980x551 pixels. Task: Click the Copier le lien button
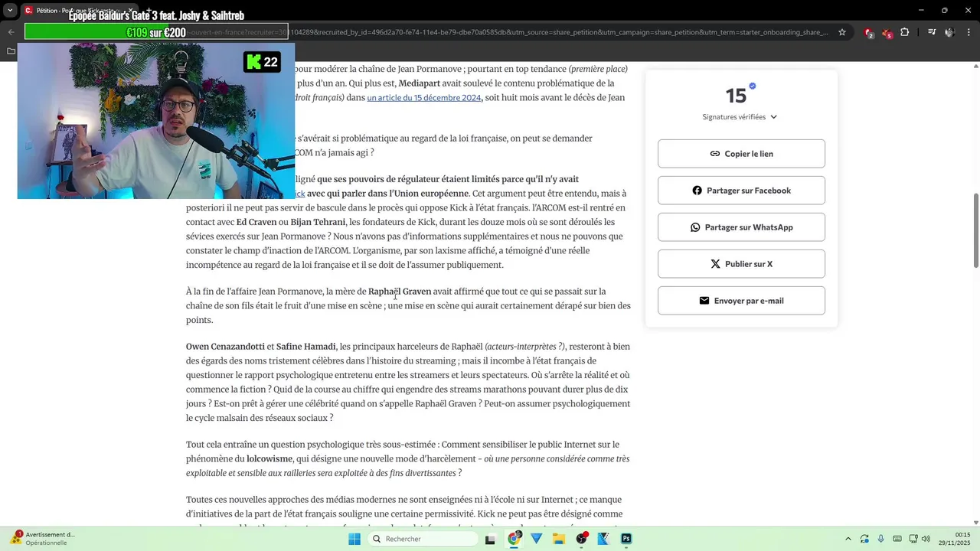coord(741,154)
